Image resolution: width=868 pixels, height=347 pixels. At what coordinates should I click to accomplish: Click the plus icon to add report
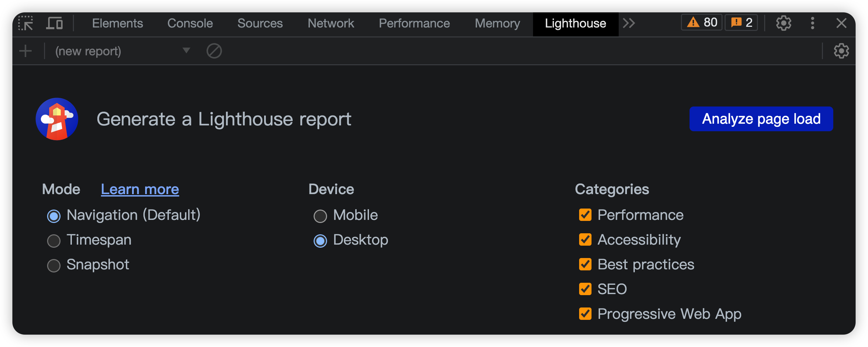pyautogui.click(x=25, y=51)
